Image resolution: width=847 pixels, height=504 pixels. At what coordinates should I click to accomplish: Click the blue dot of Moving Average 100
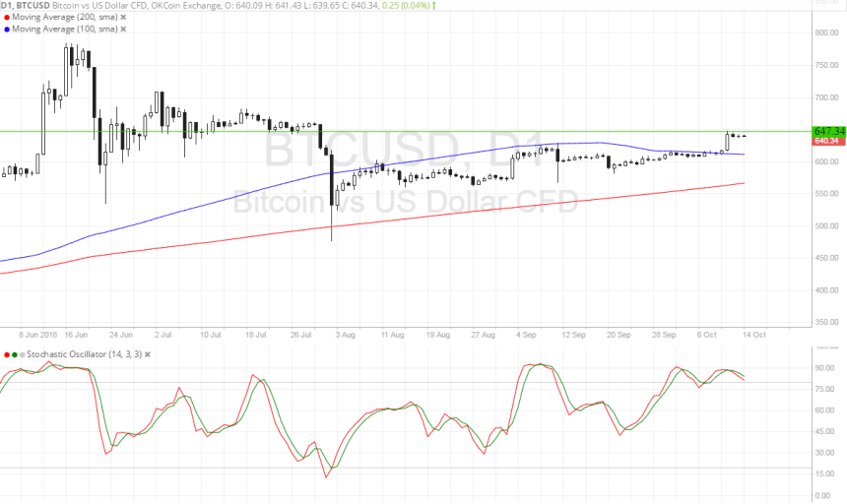[7, 30]
